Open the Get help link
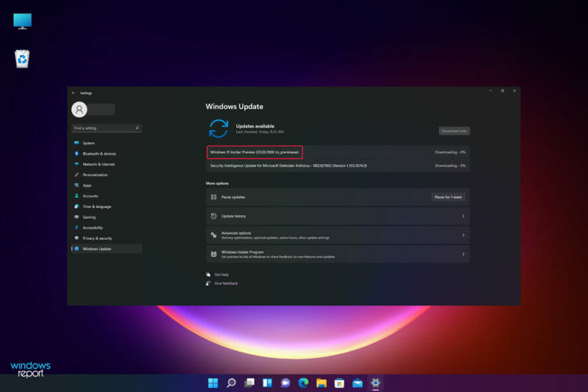The width and height of the screenshot is (588, 392). coord(221,274)
